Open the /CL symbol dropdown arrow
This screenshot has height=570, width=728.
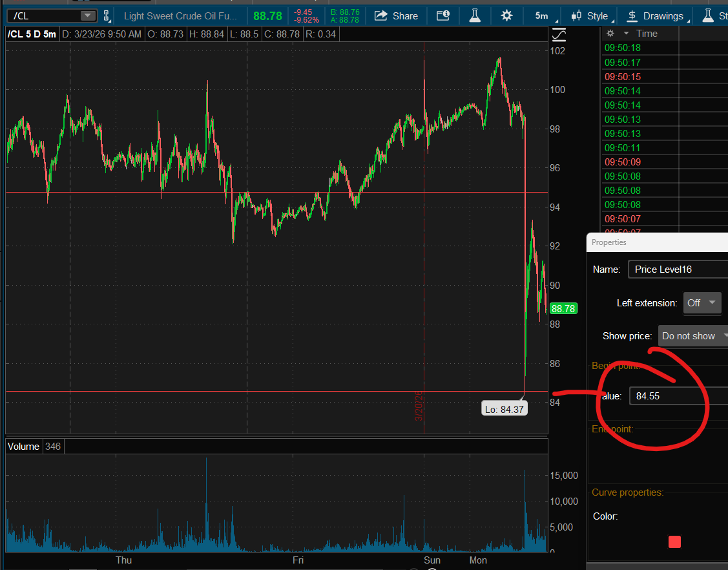87,16
